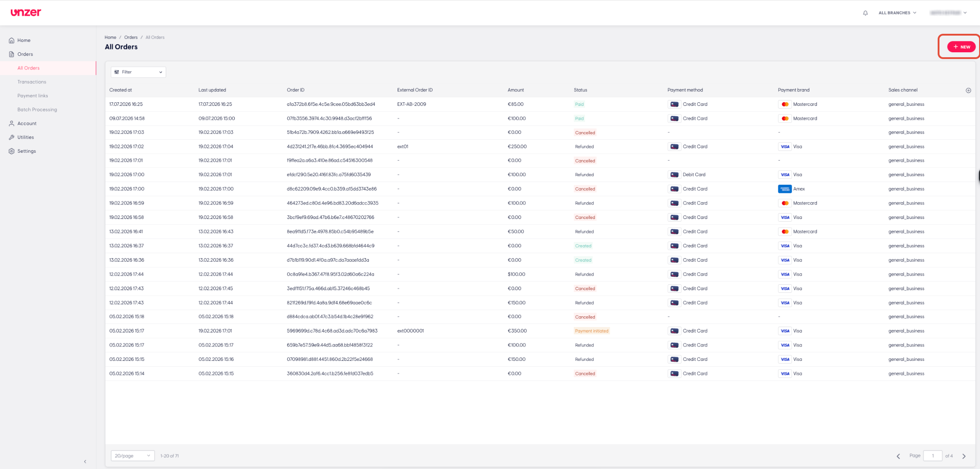The height and width of the screenshot is (469, 980).
Task: Click the Unzer logo
Action: [26, 13]
